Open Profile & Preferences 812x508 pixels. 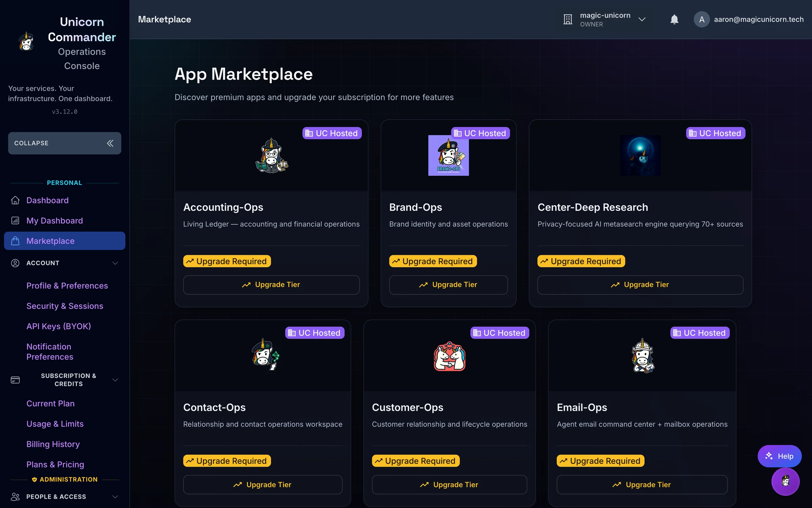(67, 285)
